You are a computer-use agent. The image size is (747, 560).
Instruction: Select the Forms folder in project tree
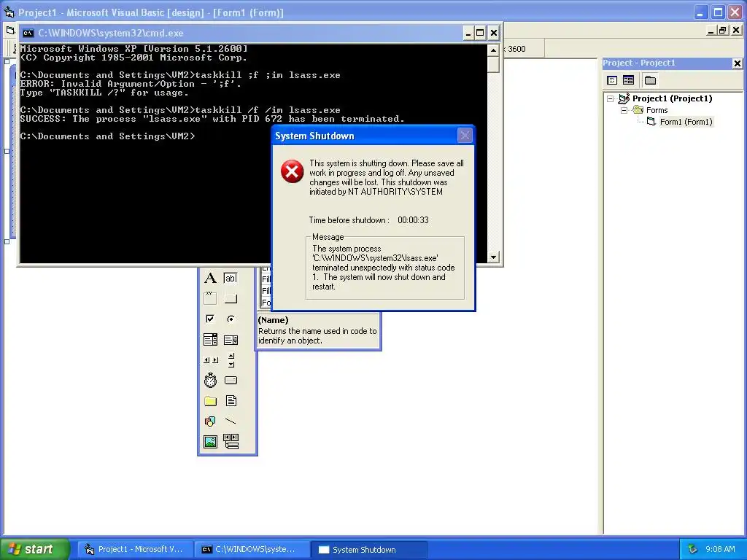click(x=657, y=110)
